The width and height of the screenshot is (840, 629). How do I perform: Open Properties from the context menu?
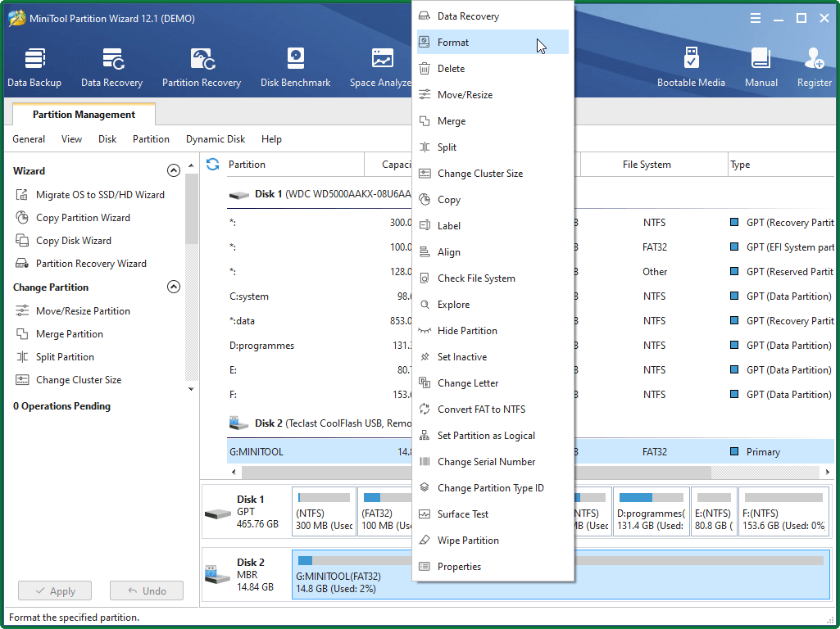pyautogui.click(x=493, y=567)
